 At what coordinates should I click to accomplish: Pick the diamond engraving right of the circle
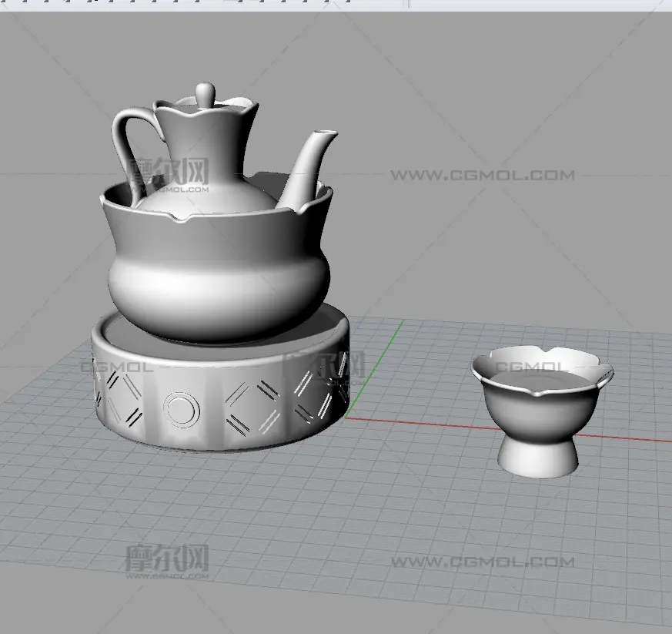pyautogui.click(x=252, y=406)
